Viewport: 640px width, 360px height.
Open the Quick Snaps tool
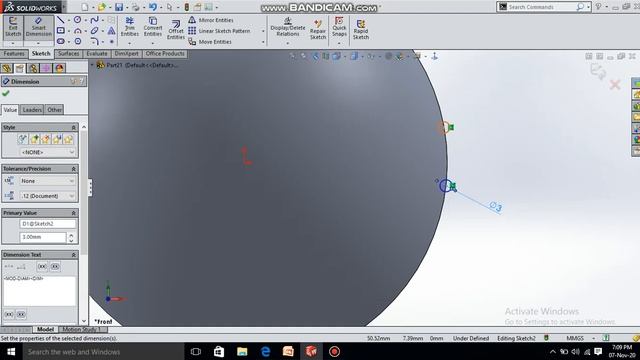coord(339,27)
